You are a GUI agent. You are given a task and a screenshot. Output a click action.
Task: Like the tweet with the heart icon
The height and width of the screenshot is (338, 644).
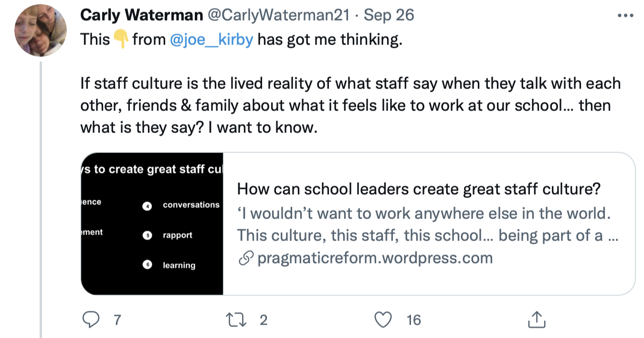383,319
